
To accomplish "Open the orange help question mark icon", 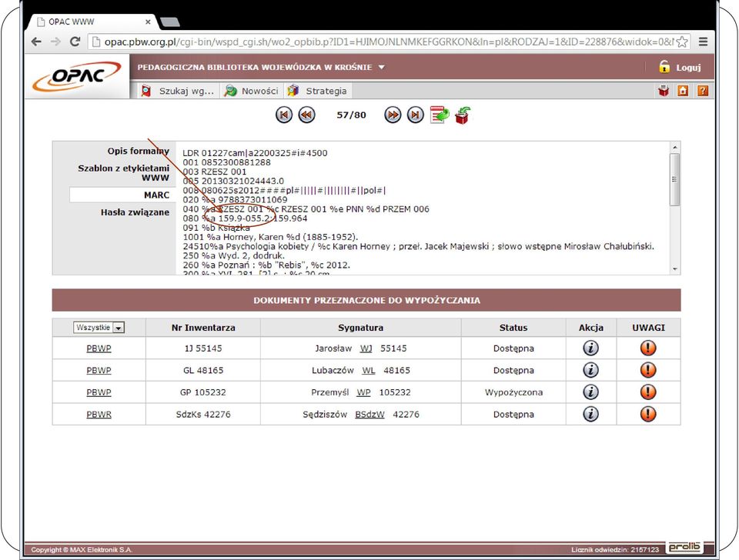I will click(702, 91).
